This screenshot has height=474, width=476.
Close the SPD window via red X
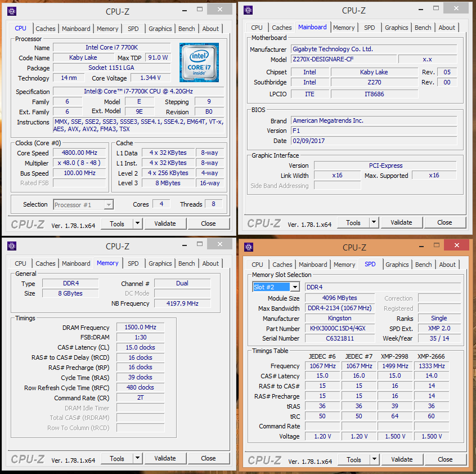click(x=456, y=245)
